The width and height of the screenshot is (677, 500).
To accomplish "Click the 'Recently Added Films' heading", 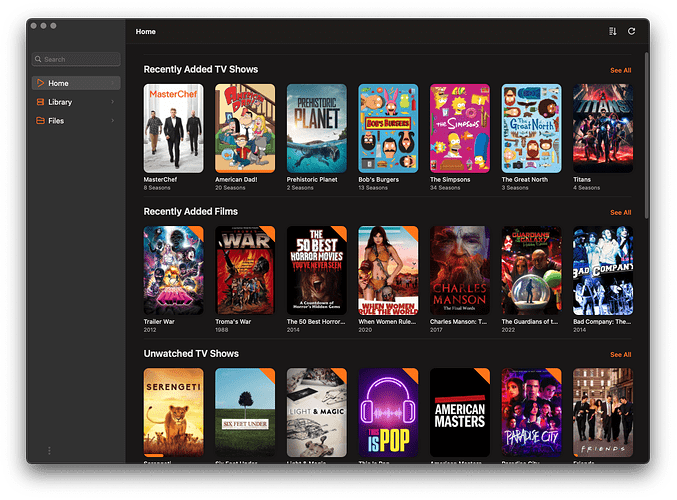I will 191,212.
